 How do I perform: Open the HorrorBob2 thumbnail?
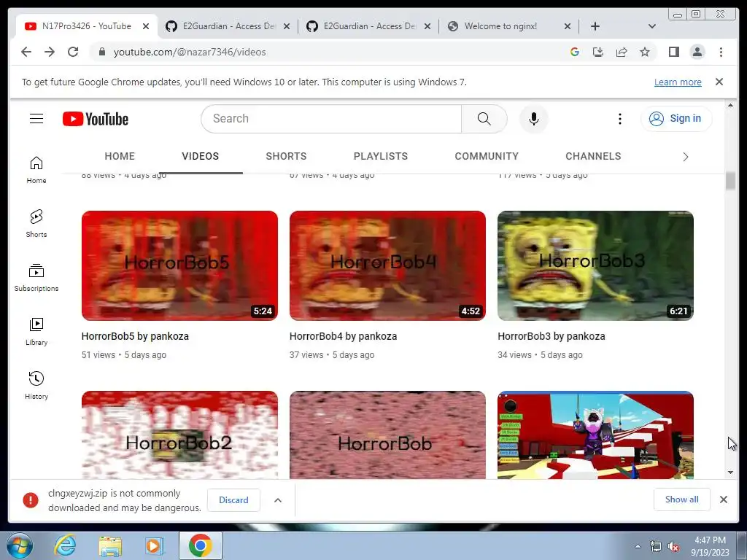pyautogui.click(x=179, y=435)
